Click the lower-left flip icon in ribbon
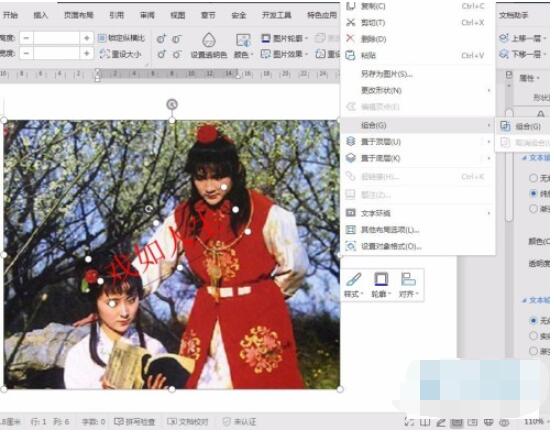The image size is (554, 432). [x=161, y=54]
